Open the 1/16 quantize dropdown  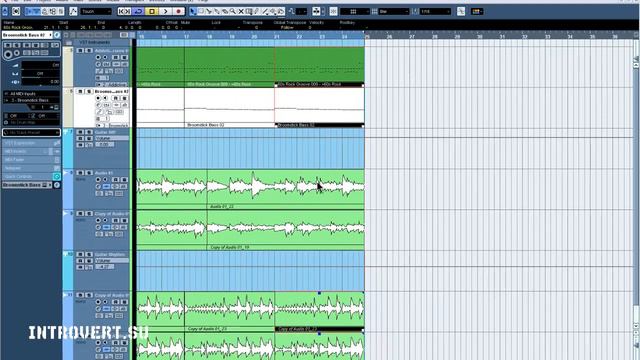[x=435, y=11]
